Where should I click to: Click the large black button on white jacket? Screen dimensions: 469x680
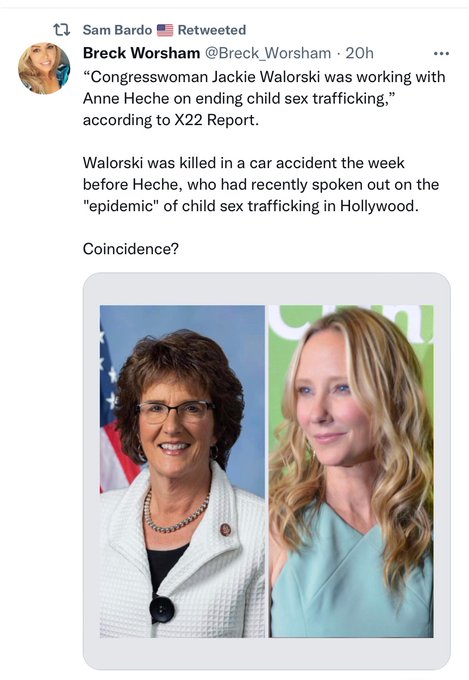[x=162, y=609]
